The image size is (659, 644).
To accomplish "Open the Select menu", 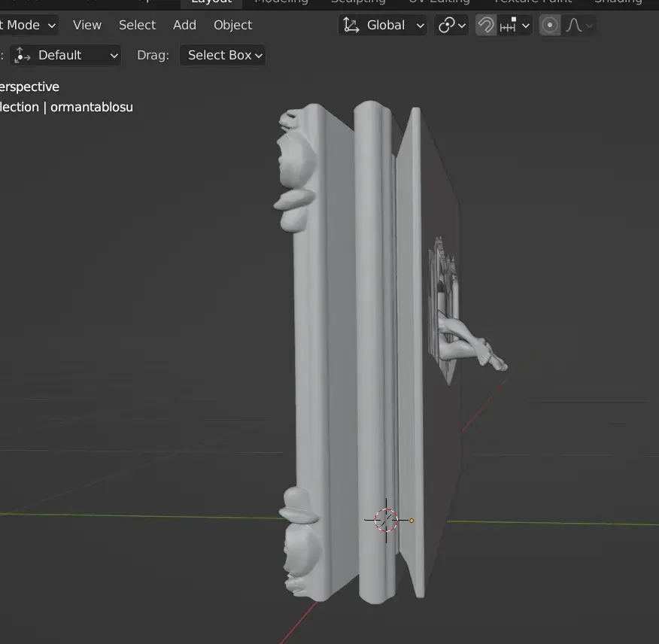I will coord(137,26).
